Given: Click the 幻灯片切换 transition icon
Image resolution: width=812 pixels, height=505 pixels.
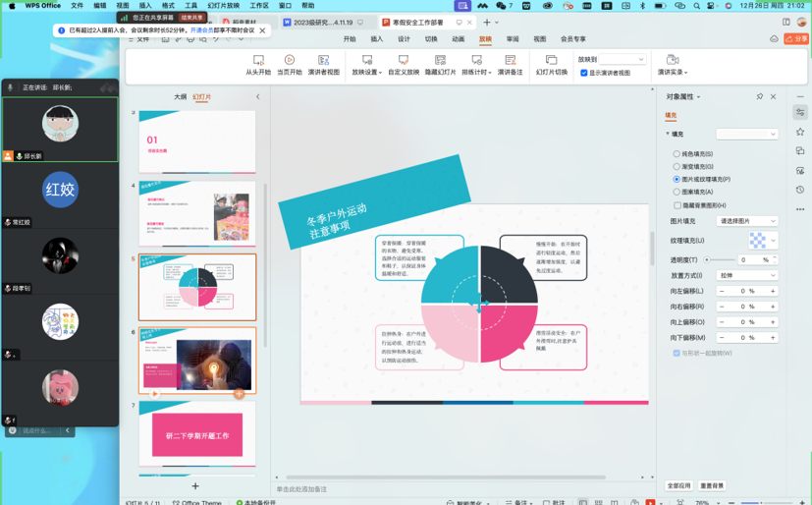Looking at the screenshot, I should pyautogui.click(x=551, y=61).
